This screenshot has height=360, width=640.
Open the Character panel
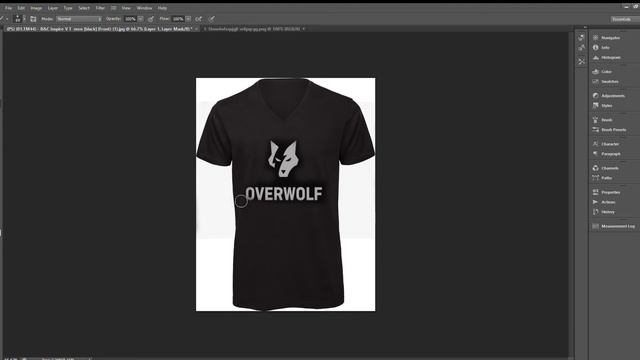(x=606, y=144)
